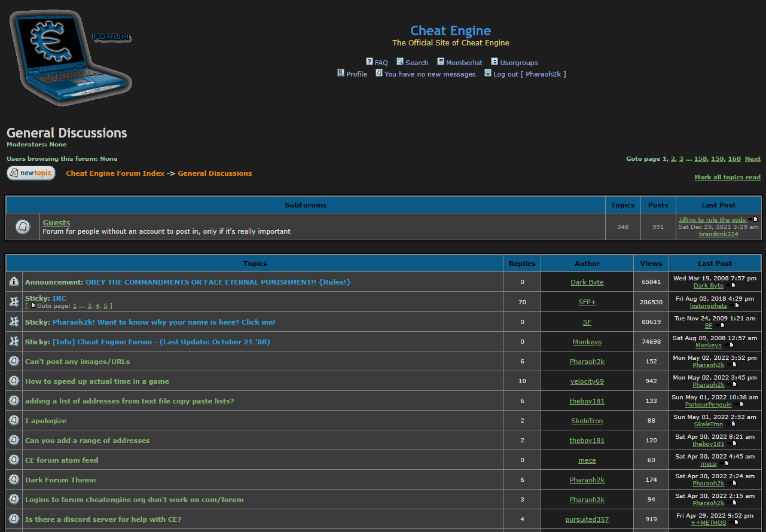This screenshot has width=766, height=532.
Task: Open the 'Dark Forum Theme' topic
Action: 60,480
